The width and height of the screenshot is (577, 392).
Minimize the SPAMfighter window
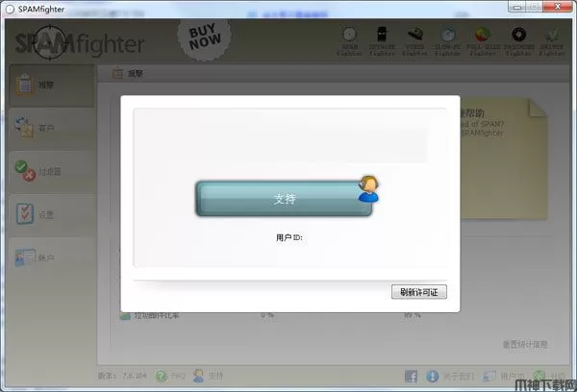click(516, 7)
